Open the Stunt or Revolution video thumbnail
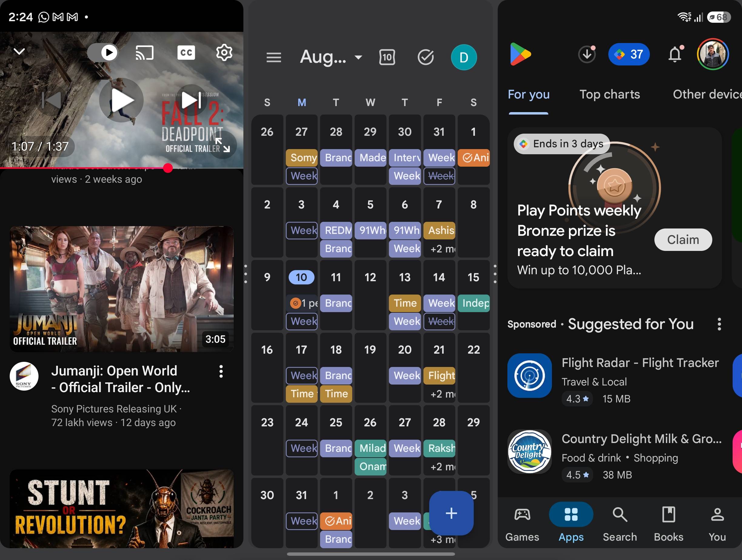742x560 pixels. [122, 508]
